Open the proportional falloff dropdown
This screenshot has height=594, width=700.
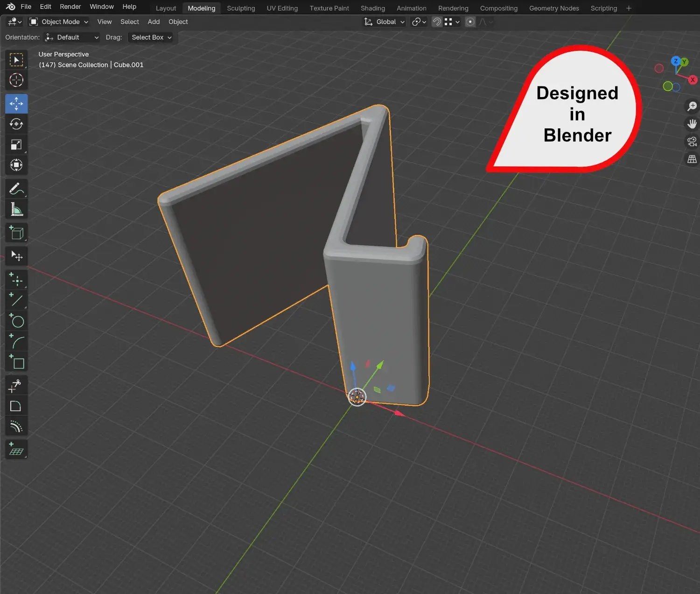[x=486, y=22]
